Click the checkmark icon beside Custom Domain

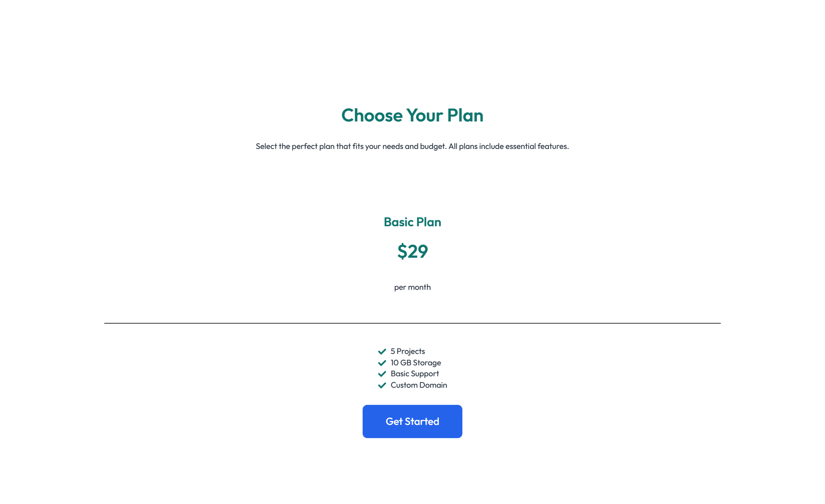point(382,385)
